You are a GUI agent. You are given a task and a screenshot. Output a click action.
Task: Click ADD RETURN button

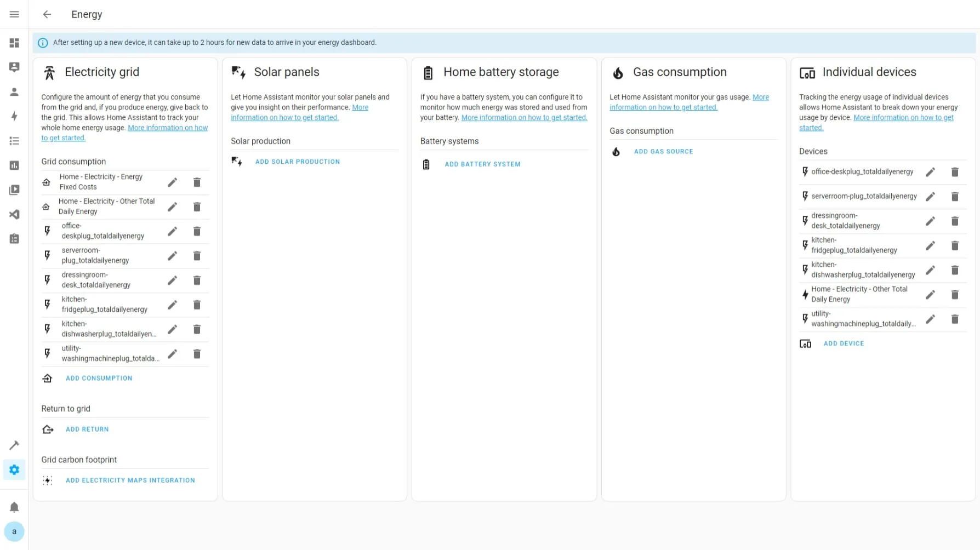pyautogui.click(x=87, y=429)
